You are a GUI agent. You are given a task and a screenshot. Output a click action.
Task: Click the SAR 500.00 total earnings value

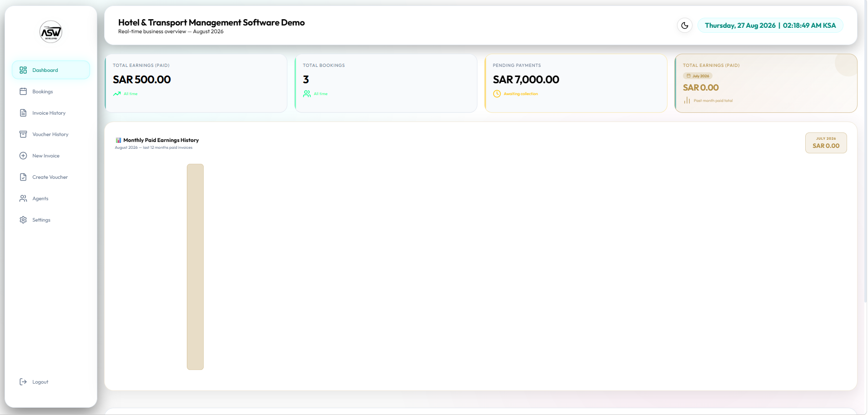(142, 80)
